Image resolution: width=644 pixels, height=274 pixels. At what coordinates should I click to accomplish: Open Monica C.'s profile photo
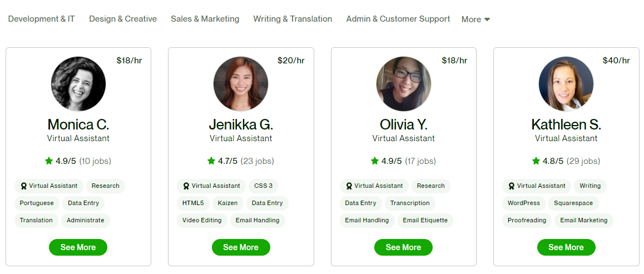coord(78,84)
